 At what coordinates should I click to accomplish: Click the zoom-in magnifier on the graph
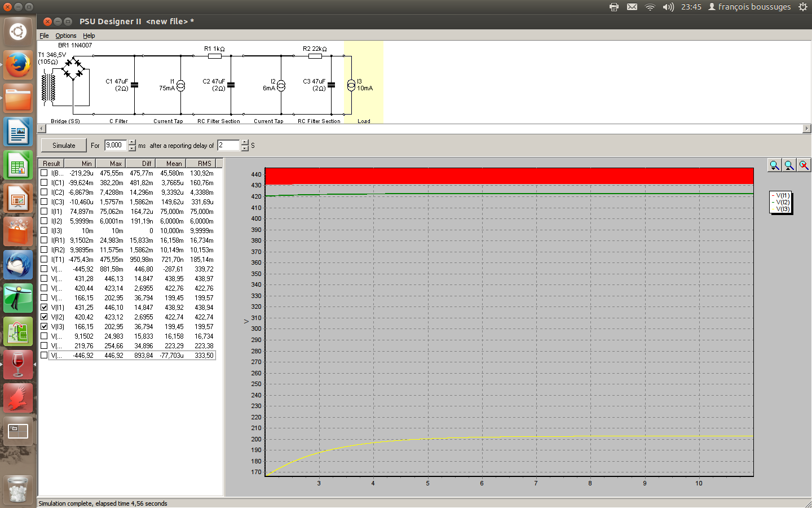coord(774,165)
